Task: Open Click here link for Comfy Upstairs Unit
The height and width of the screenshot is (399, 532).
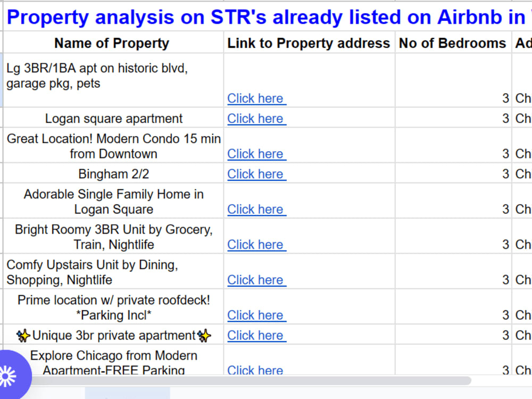Action: click(256, 280)
